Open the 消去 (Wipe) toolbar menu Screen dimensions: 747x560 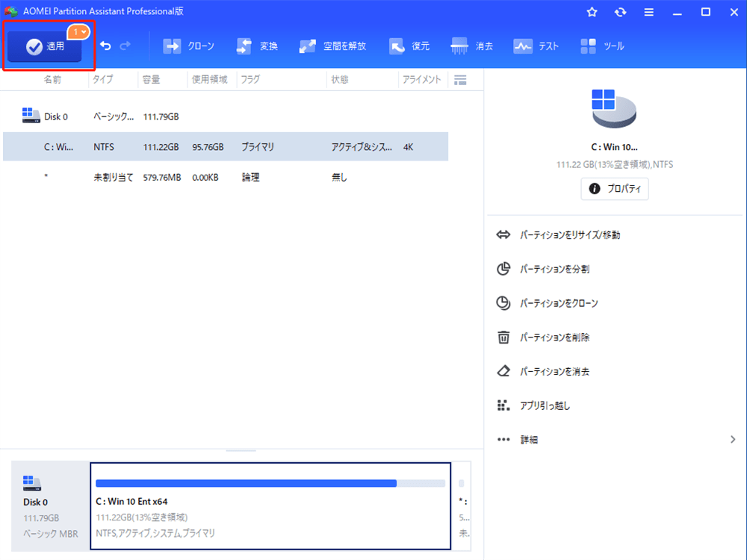click(471, 46)
